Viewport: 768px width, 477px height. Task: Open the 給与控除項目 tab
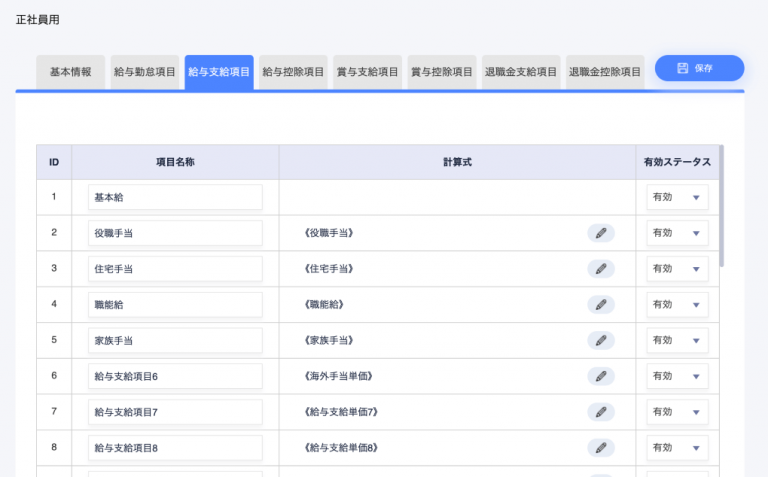tap(293, 72)
